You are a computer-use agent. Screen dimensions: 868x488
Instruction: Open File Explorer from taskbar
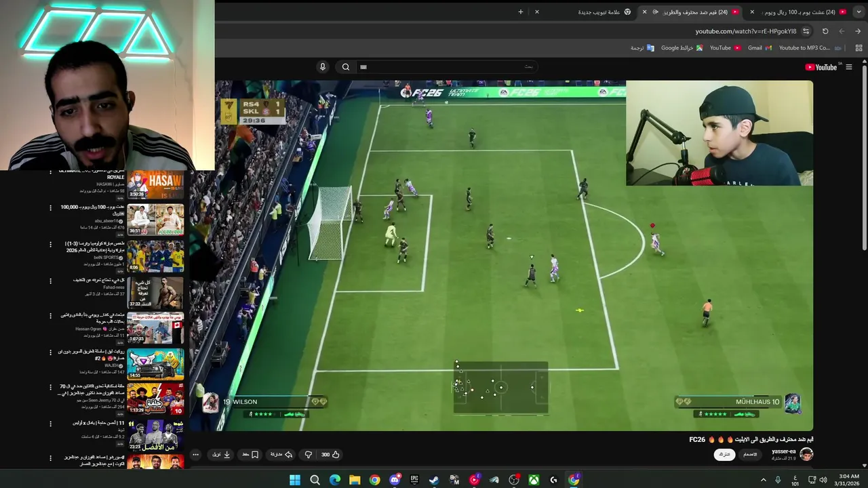355,480
